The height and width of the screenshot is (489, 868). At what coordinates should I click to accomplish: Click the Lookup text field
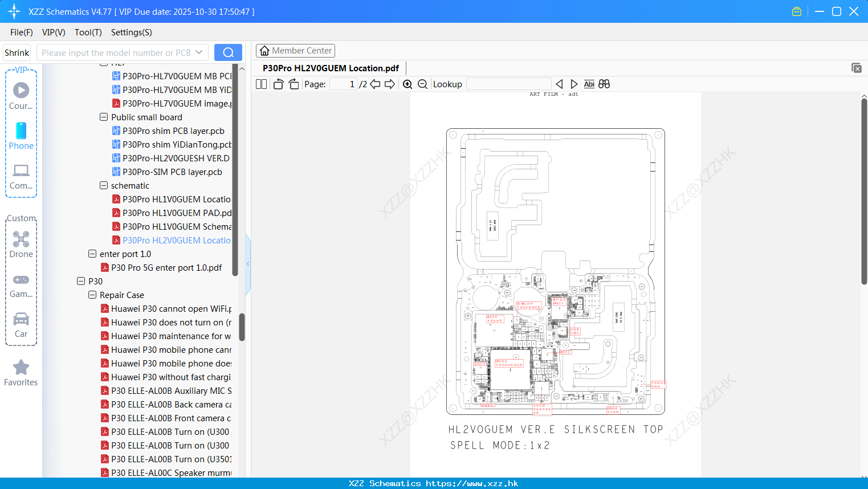(x=508, y=84)
